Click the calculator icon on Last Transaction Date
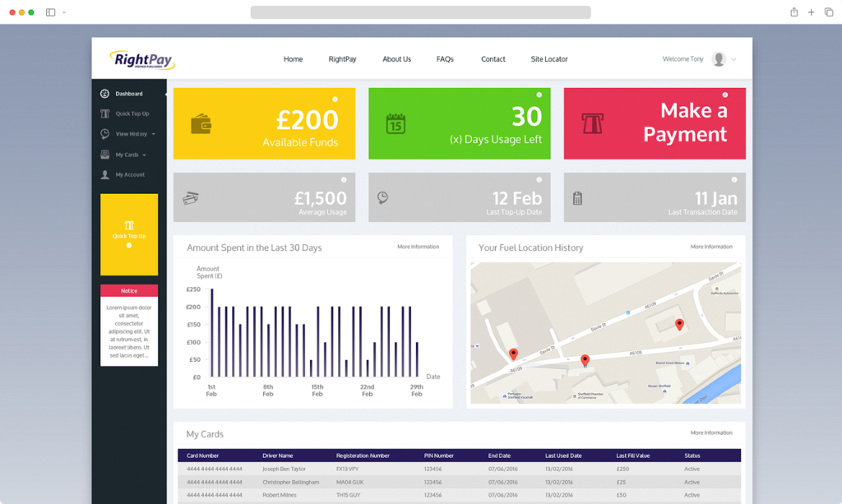The height and width of the screenshot is (504, 842). (577, 198)
